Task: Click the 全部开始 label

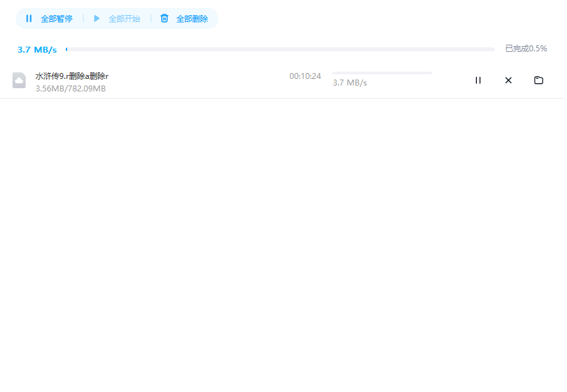Action: pos(124,19)
